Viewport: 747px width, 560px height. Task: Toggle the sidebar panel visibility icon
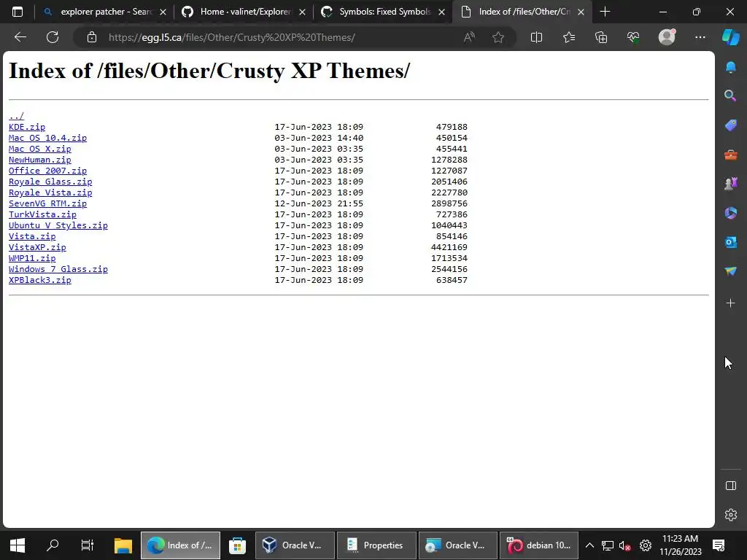[731, 486]
